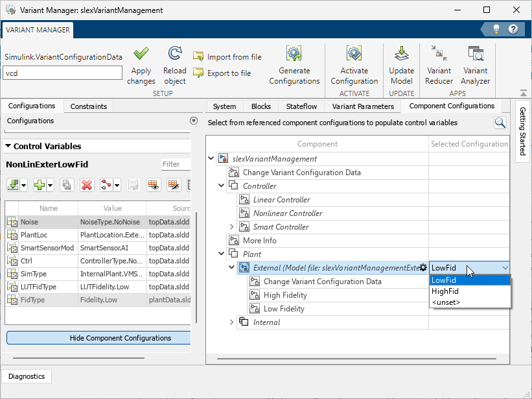The image size is (532, 399).
Task: Delete control variable with red X icon
Action: point(86,185)
